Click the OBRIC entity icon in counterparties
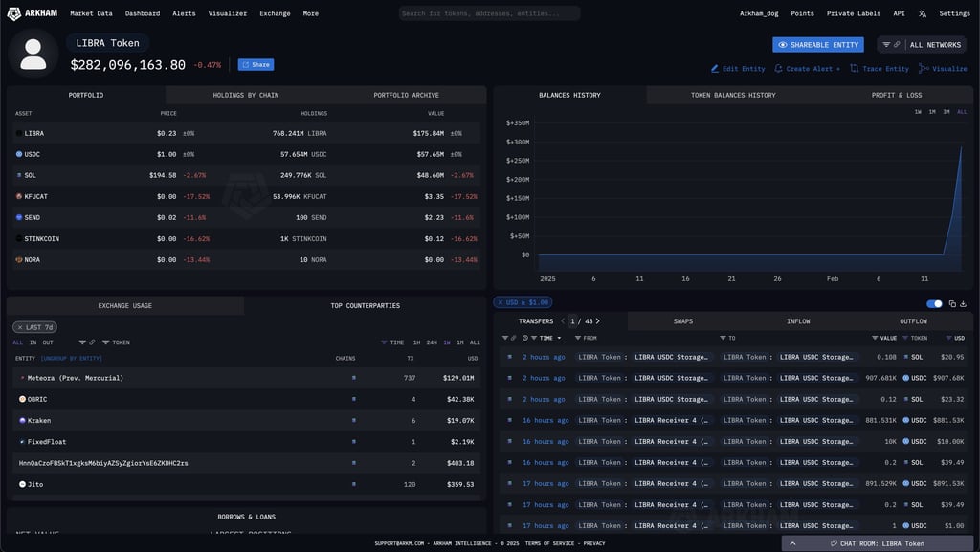Viewport: 980px width, 552px height. click(23, 399)
